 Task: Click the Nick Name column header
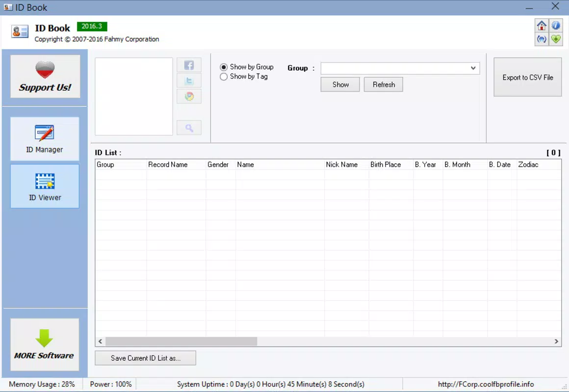(347, 165)
